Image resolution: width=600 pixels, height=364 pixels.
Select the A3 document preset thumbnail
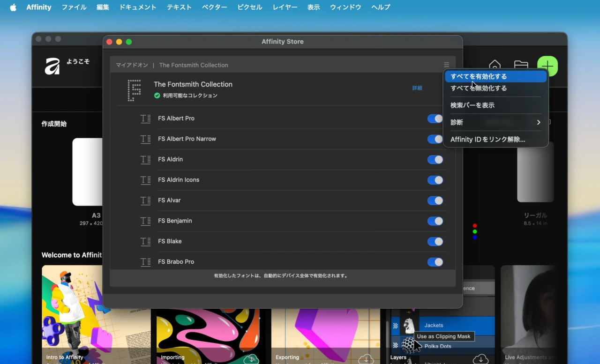(88, 172)
